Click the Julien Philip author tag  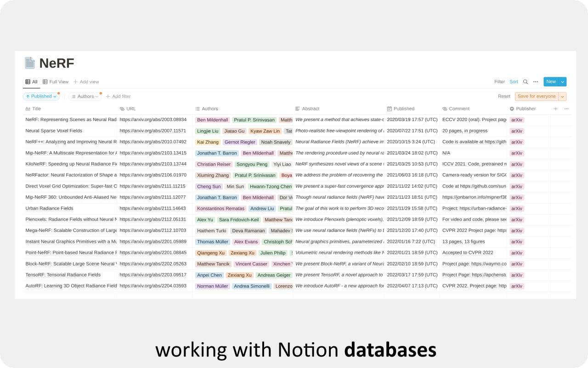click(x=272, y=253)
